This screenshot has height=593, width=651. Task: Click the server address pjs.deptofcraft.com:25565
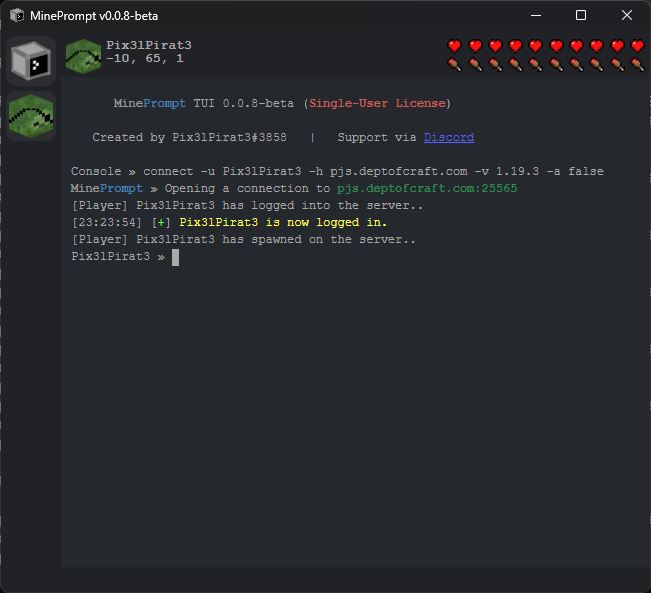click(x=427, y=189)
